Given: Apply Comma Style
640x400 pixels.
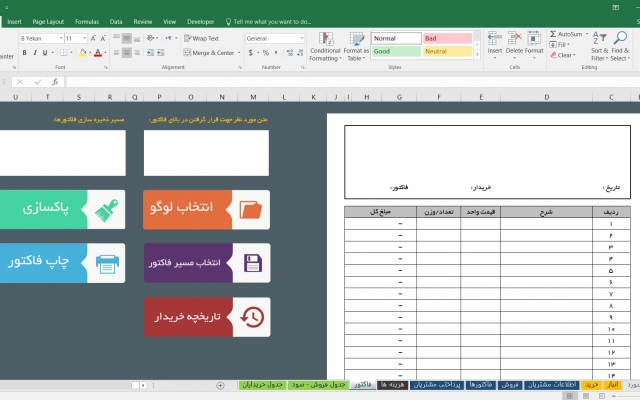Looking at the screenshot, I should 276,53.
